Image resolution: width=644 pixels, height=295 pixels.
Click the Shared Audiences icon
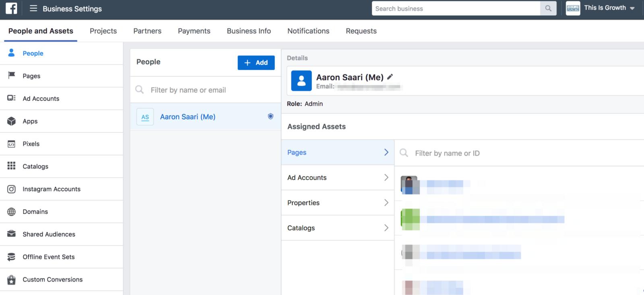tap(11, 234)
